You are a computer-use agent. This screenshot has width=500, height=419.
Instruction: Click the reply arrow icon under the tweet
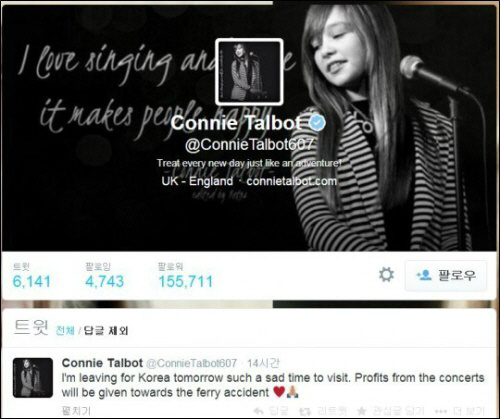(258, 411)
